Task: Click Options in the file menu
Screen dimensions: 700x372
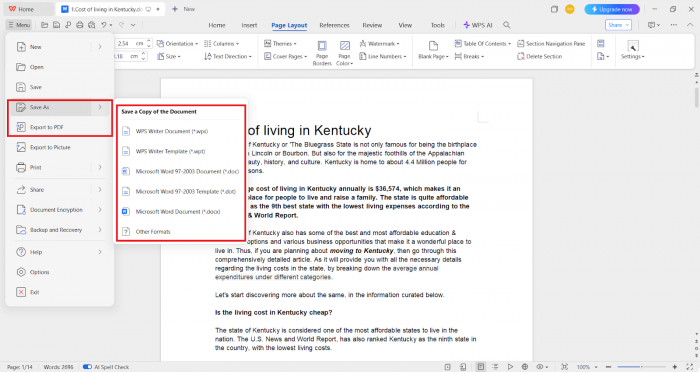Action: (59, 272)
